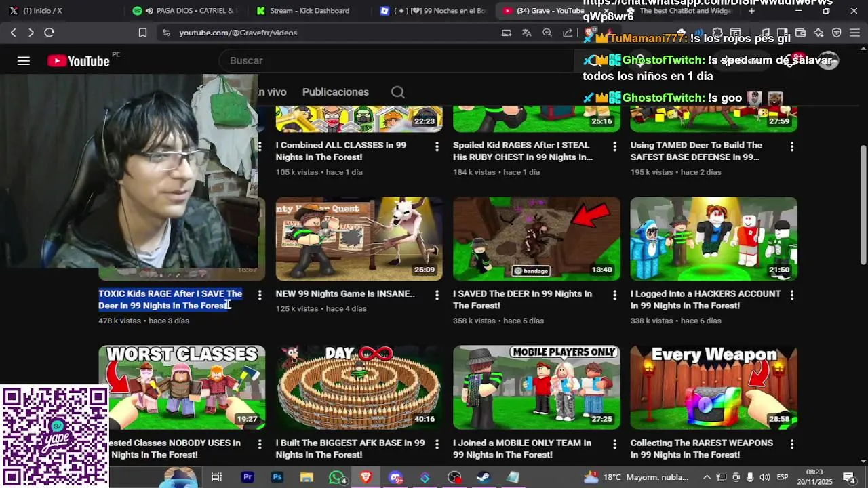Go forward in the browser
The width and height of the screenshot is (868, 488).
pyautogui.click(x=31, y=33)
